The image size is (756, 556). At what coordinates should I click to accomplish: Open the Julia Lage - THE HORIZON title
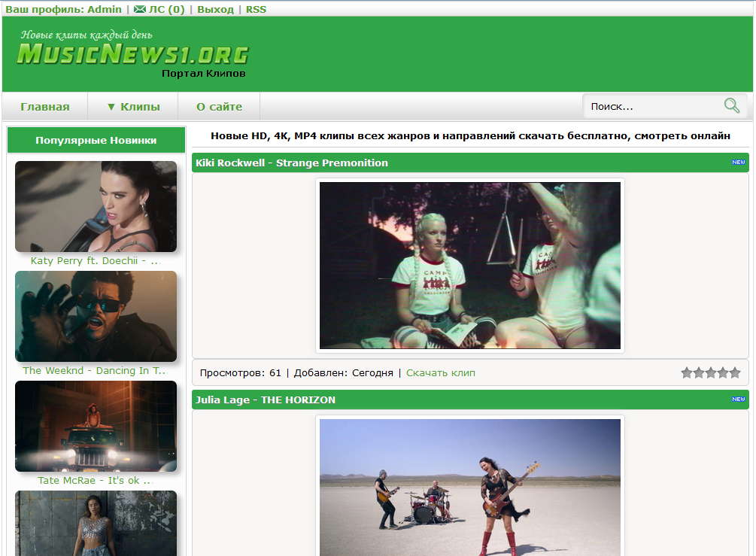266,400
